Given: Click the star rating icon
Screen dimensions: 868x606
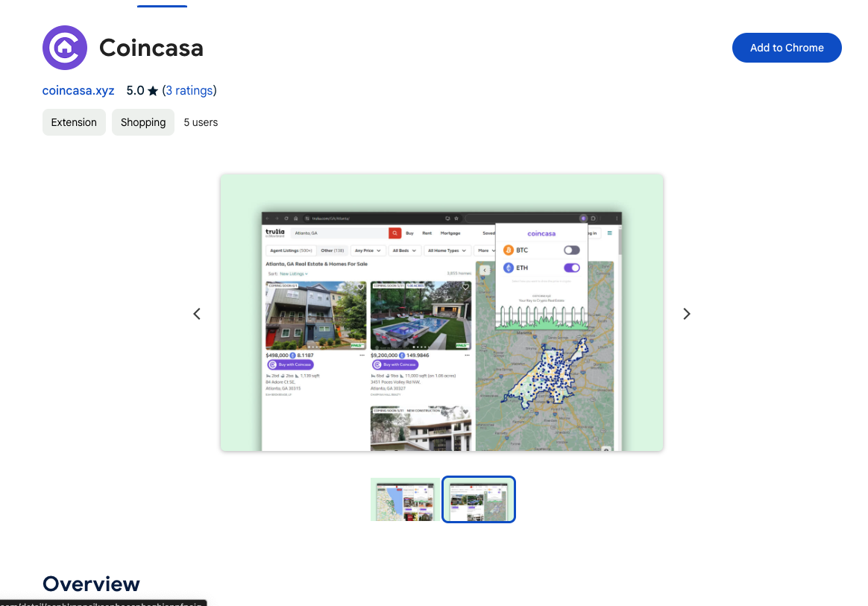Looking at the screenshot, I should [x=153, y=91].
